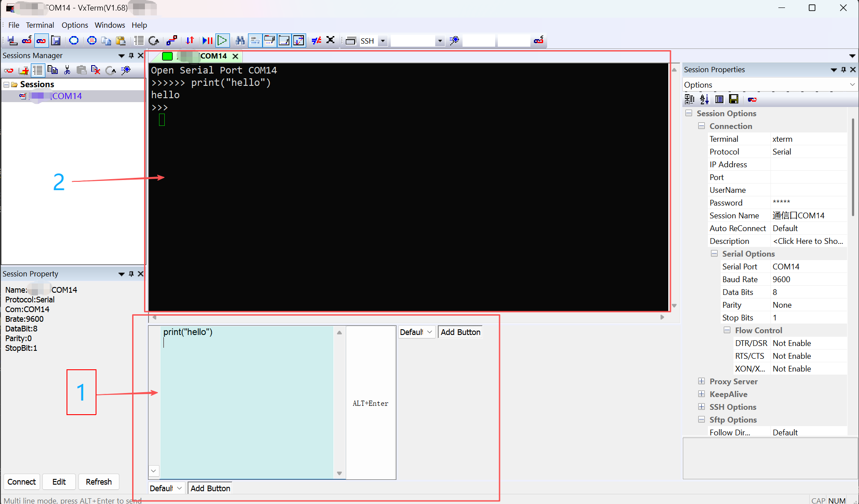The width and height of the screenshot is (859, 504).
Task: Open the Terminal menu
Action: pos(40,25)
